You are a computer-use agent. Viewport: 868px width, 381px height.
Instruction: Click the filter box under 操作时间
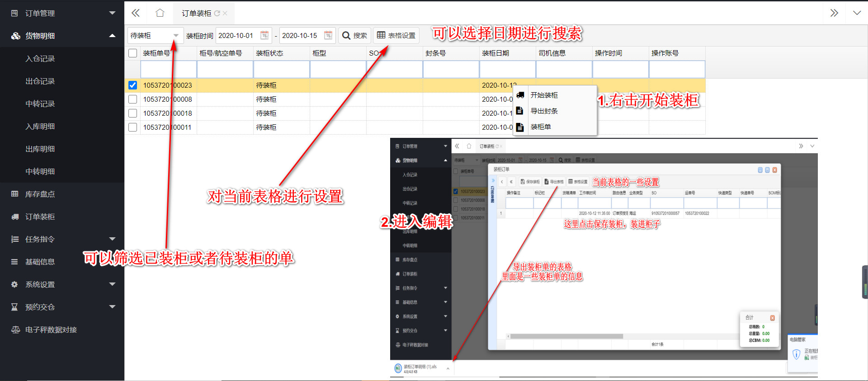pos(621,69)
